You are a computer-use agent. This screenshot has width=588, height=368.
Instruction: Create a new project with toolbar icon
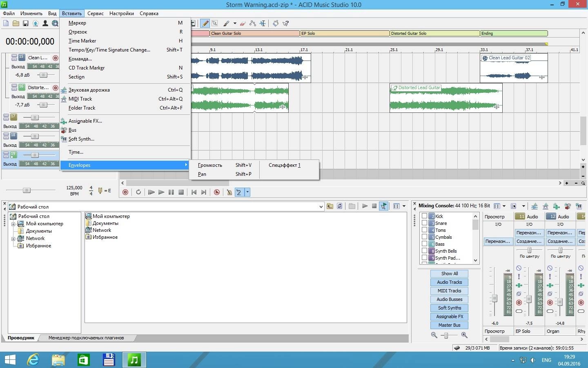6,23
